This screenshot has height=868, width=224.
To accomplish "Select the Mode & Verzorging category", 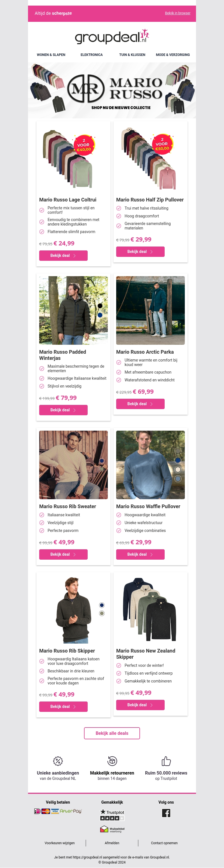I will [172, 55].
